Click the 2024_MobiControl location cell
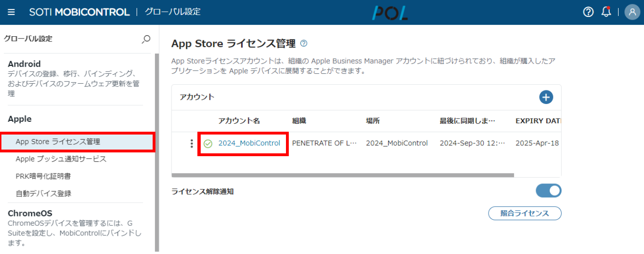The image size is (644, 254). [397, 143]
